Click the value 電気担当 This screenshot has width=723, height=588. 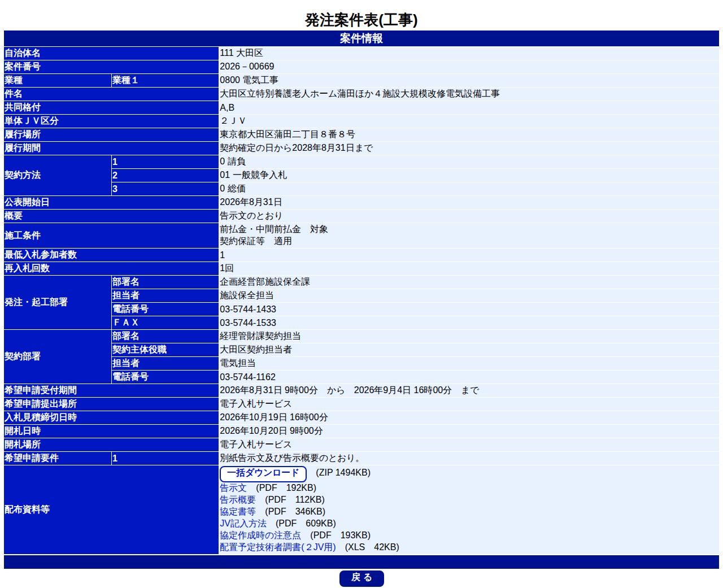(x=238, y=363)
